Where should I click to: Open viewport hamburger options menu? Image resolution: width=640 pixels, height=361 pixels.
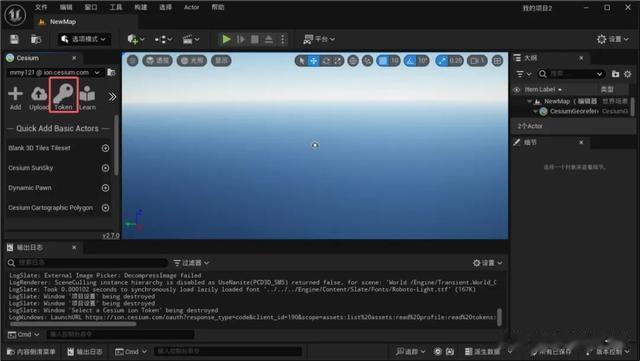(x=133, y=61)
